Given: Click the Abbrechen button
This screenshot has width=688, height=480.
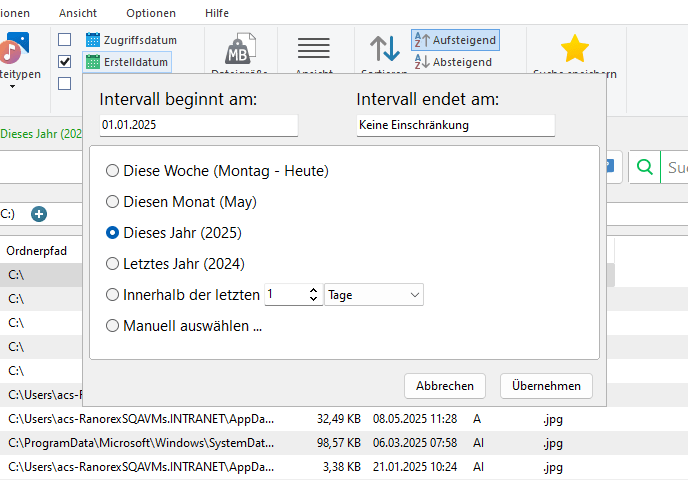Looking at the screenshot, I should coord(445,386).
